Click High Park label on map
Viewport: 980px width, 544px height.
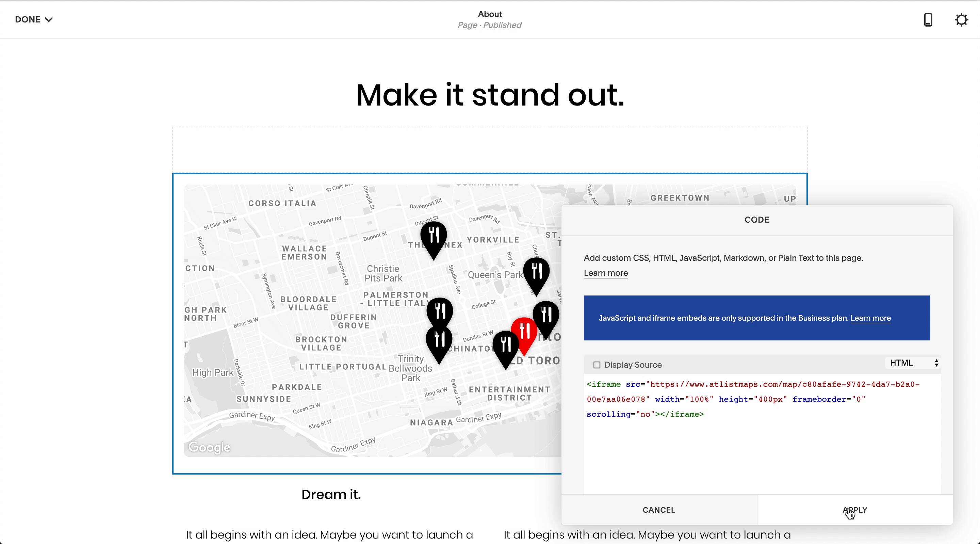click(213, 372)
